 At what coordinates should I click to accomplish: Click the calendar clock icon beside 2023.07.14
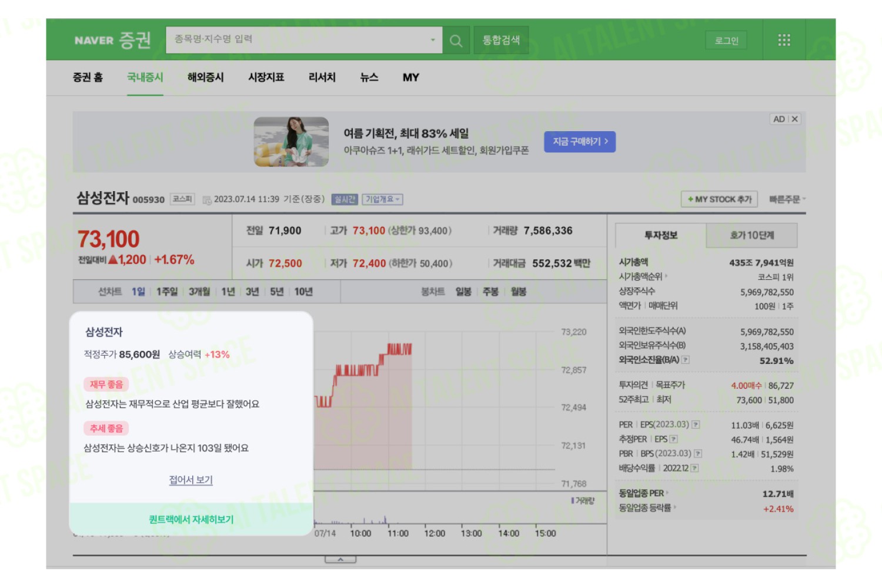pos(207,200)
